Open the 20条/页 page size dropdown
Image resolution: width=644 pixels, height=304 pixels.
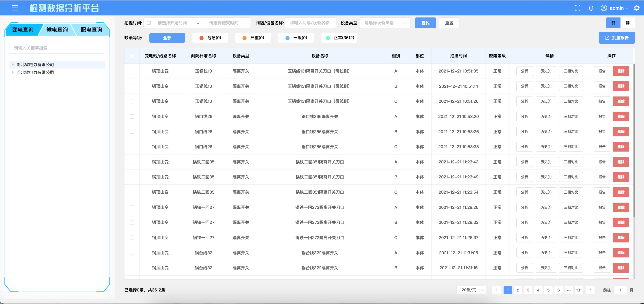pos(471,290)
